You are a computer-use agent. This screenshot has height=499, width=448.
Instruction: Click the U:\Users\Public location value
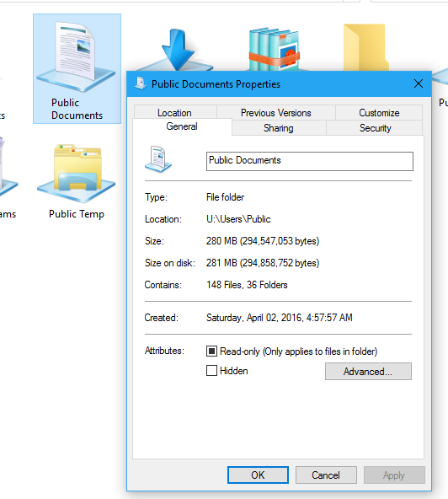[x=238, y=219]
